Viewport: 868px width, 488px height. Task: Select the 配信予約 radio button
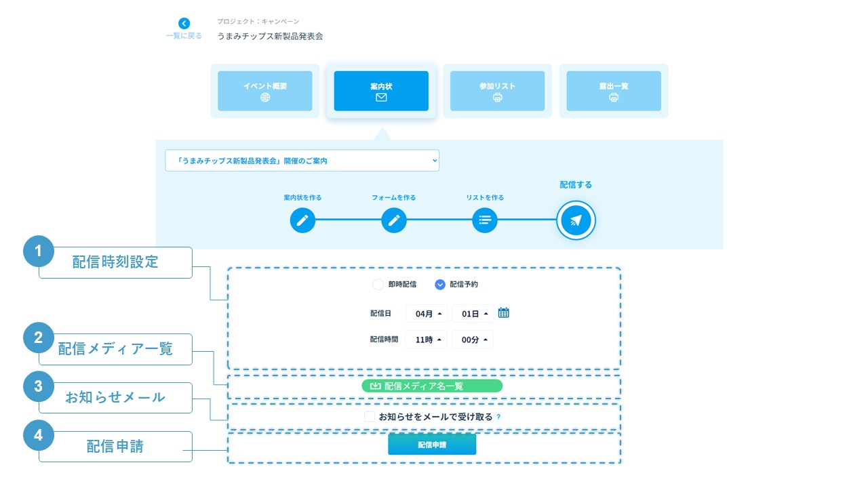point(439,285)
